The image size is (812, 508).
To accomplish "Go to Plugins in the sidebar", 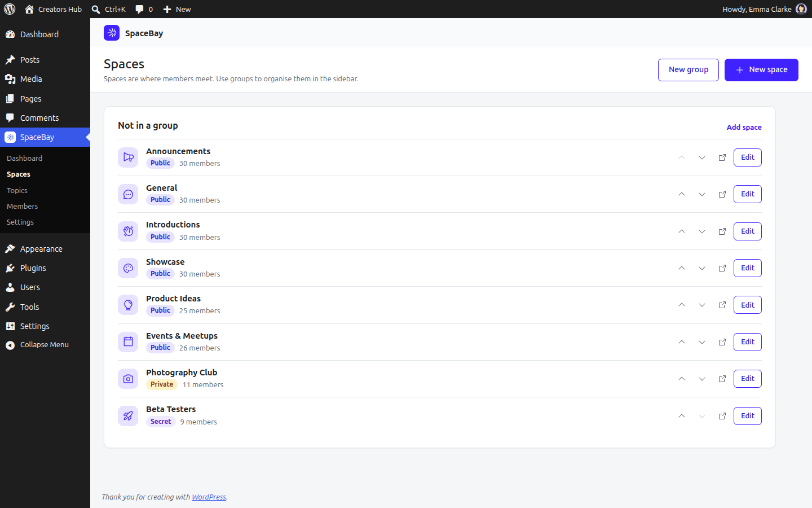I will [33, 268].
